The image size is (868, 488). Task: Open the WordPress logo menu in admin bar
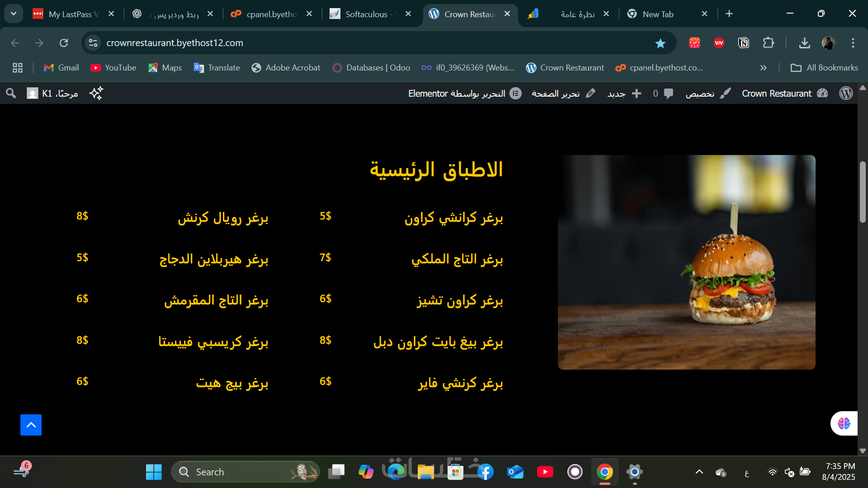coord(846,93)
